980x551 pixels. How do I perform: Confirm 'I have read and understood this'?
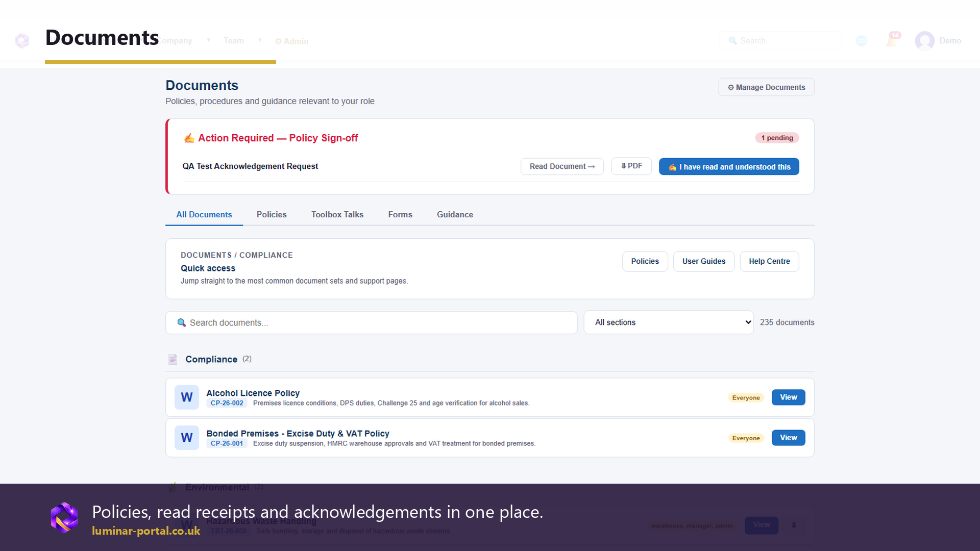(729, 166)
